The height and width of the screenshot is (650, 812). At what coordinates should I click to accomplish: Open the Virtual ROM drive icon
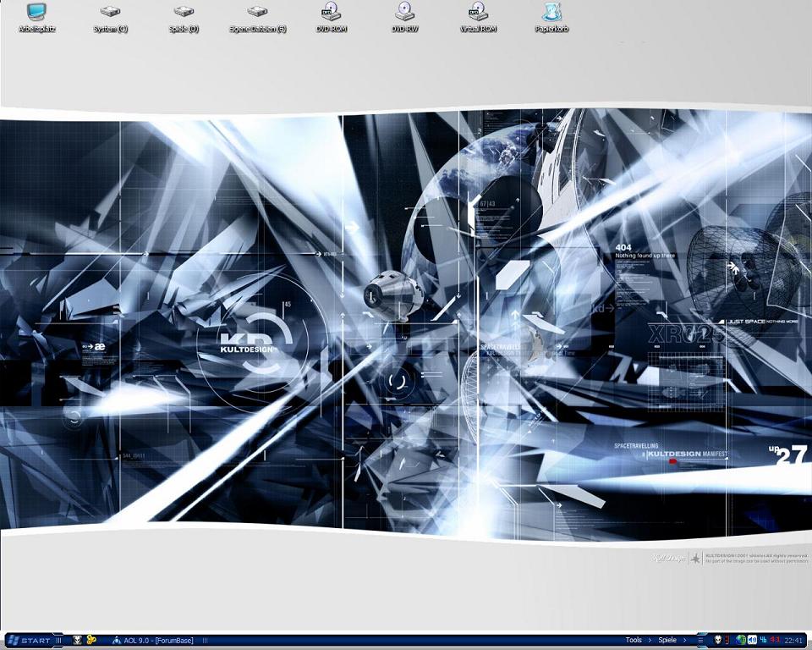(x=478, y=18)
